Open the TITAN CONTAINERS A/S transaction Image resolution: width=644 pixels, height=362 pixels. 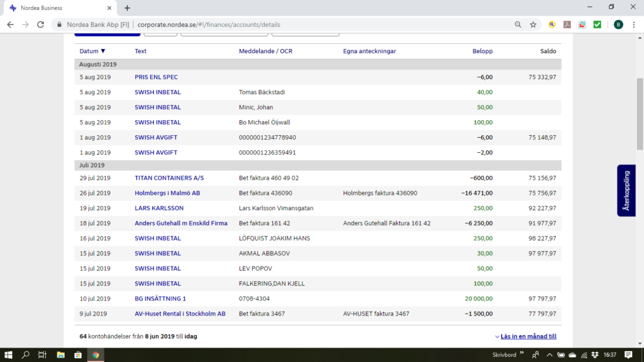[x=169, y=178]
